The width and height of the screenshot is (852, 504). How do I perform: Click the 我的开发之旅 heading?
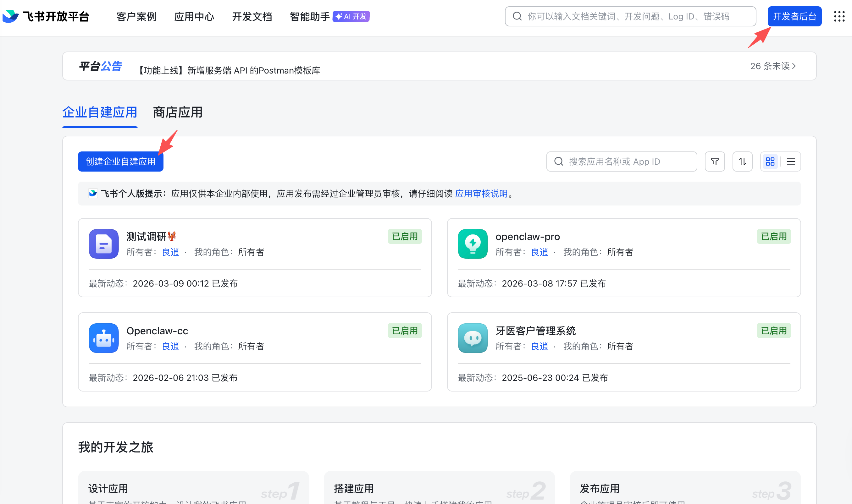(115, 447)
